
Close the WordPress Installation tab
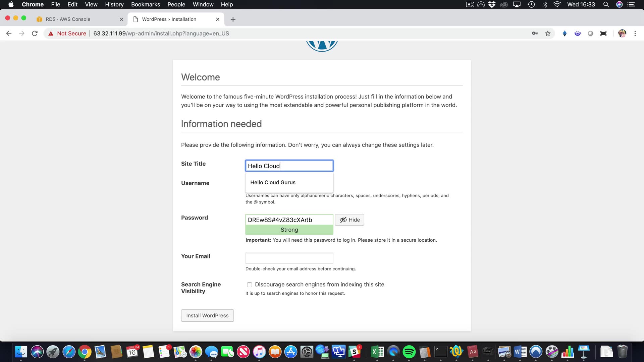tap(218, 19)
